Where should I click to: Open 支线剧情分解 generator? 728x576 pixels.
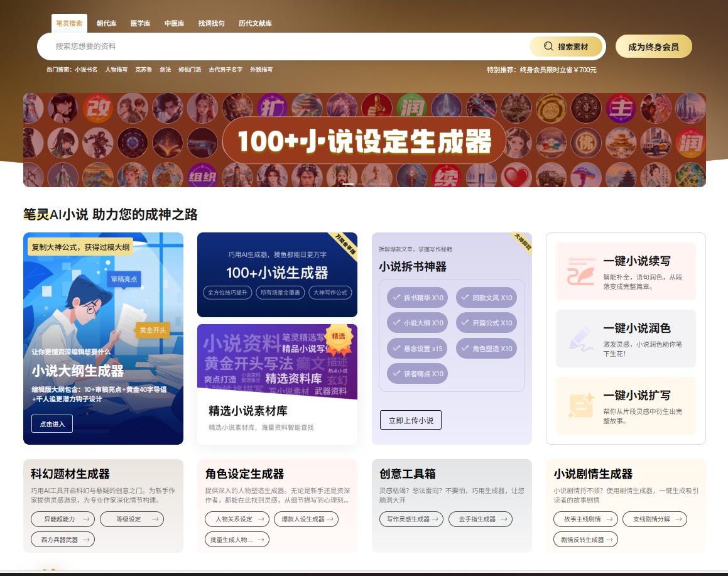pos(655,519)
